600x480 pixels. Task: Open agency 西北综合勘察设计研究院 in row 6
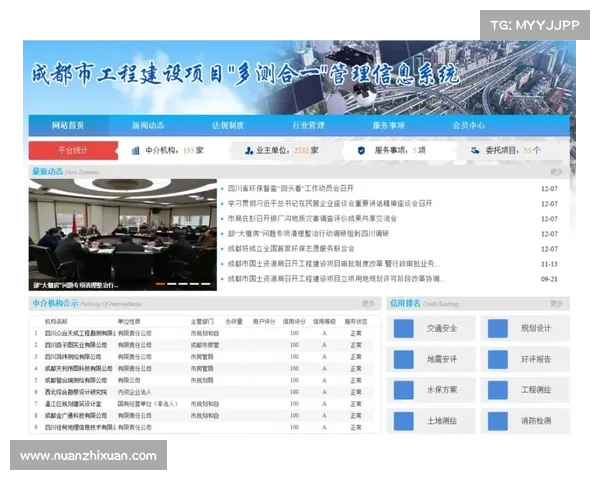76,392
